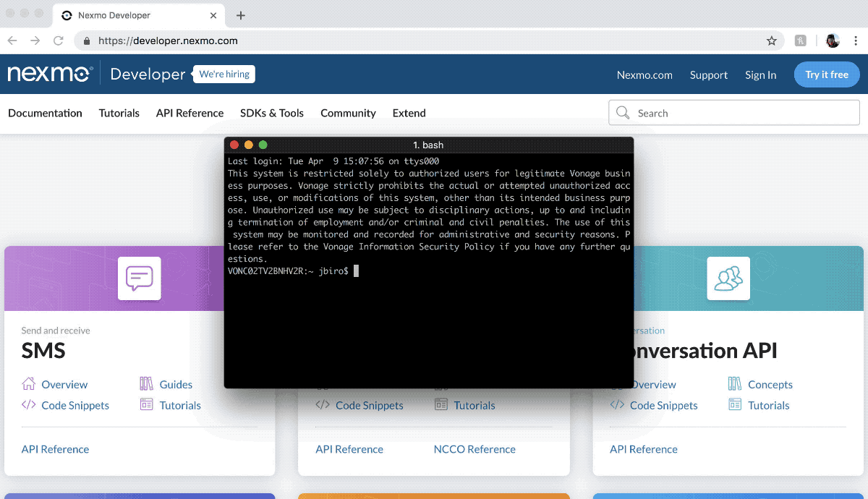
Task: Click SMS Tutorials icon
Action: point(147,405)
